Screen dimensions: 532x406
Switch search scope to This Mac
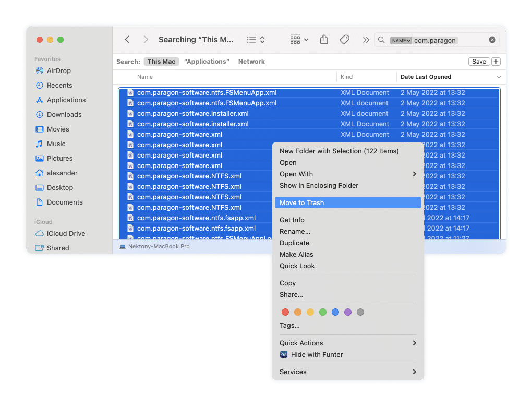[161, 61]
